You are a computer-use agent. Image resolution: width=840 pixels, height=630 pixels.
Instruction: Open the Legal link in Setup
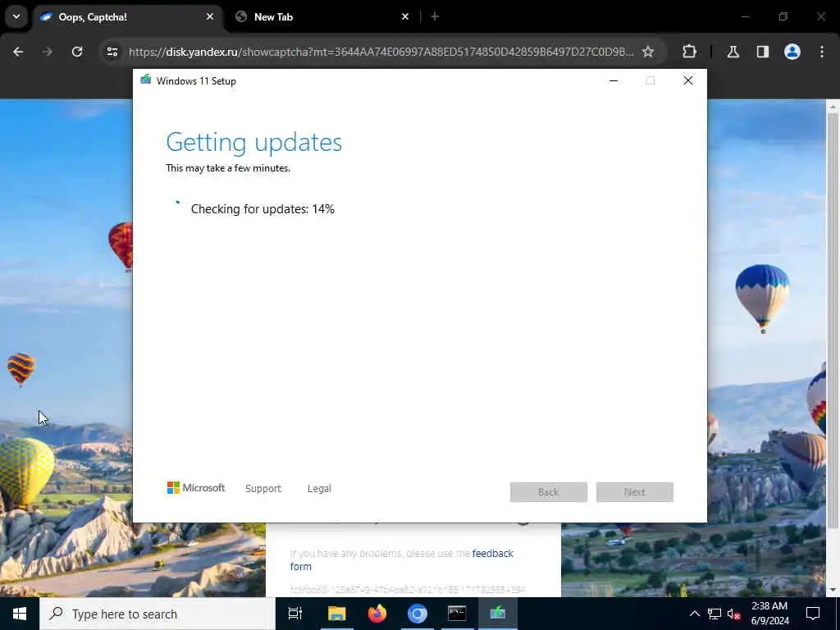(x=319, y=489)
